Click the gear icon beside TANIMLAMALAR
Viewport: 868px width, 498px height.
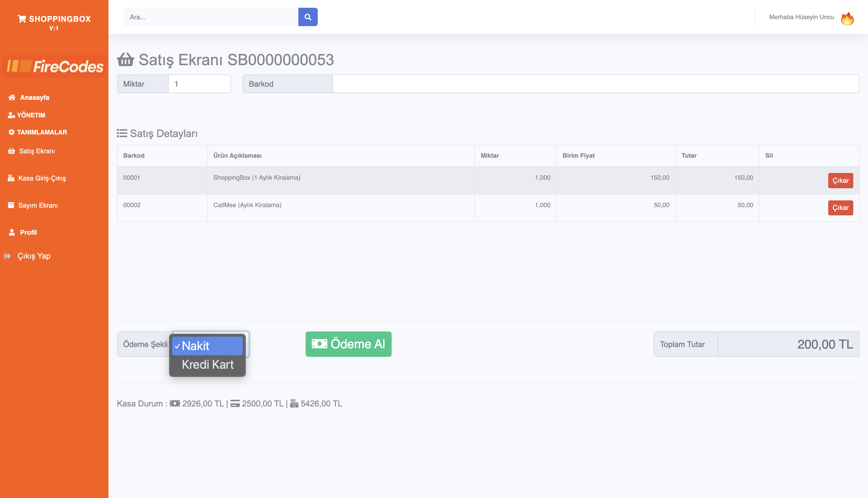click(x=12, y=132)
